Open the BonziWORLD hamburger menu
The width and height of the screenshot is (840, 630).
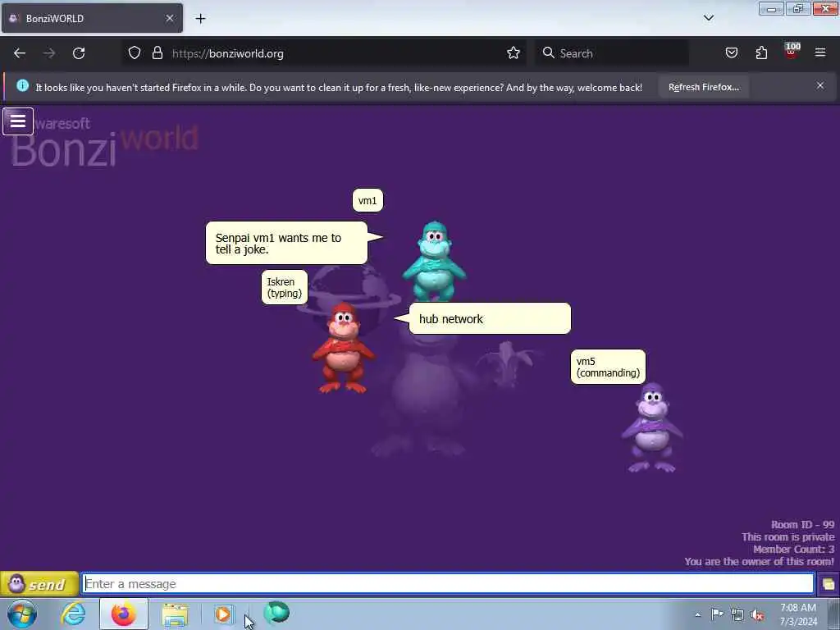point(18,121)
